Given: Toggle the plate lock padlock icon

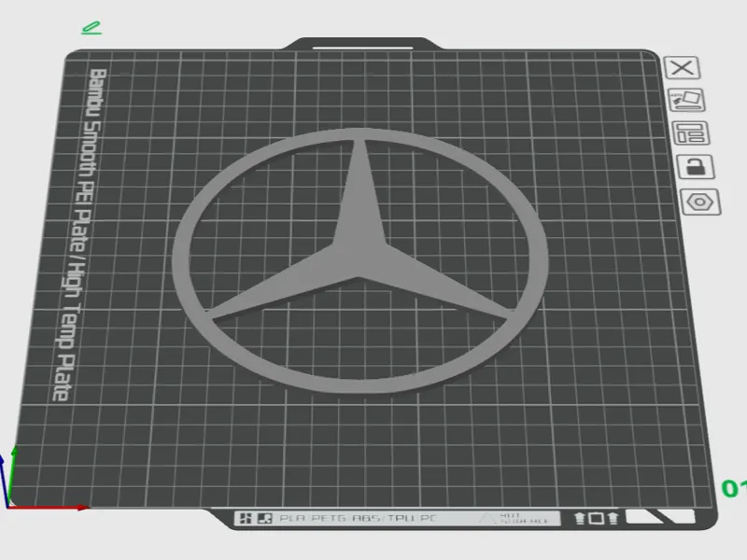Looking at the screenshot, I should pyautogui.click(x=696, y=167).
